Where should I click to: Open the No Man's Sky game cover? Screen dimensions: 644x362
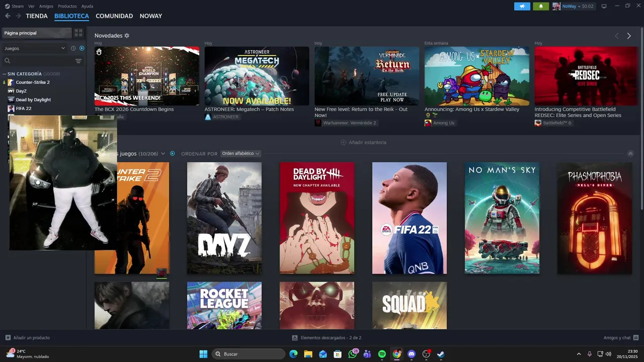(x=502, y=218)
